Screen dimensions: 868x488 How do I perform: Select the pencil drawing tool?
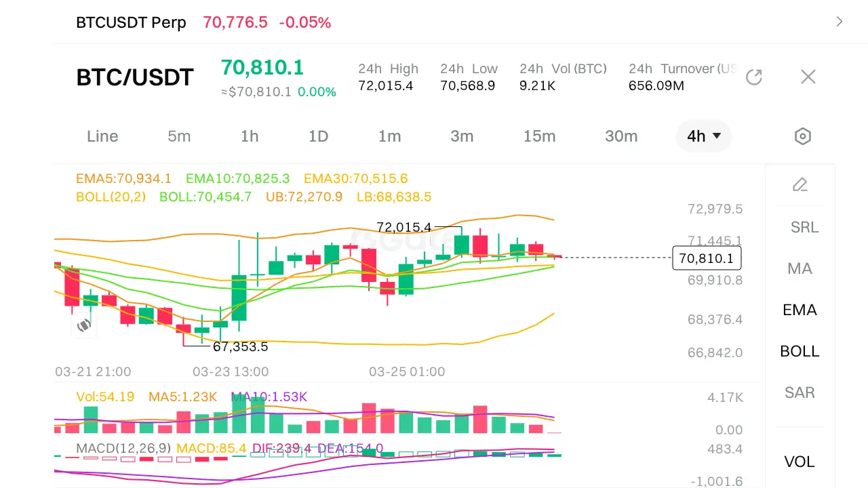pos(800,184)
